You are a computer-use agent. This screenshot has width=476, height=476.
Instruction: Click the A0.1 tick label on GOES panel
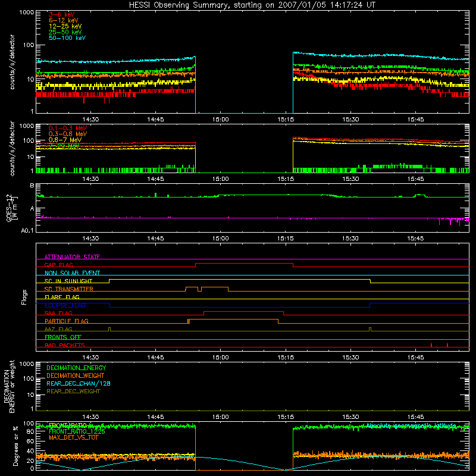tap(27, 231)
